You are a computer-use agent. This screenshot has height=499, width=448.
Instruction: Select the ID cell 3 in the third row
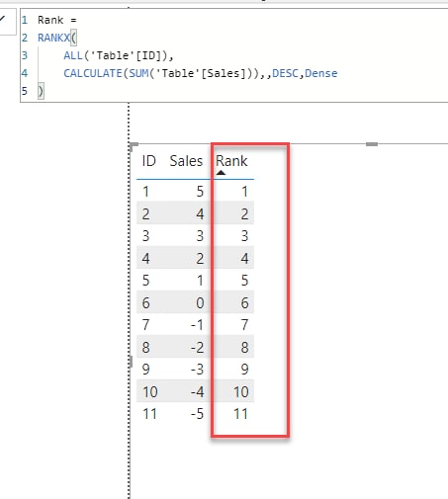click(145, 236)
